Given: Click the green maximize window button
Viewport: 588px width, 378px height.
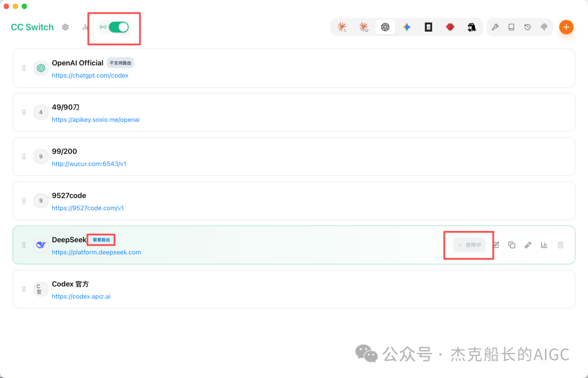Looking at the screenshot, I should [24, 6].
